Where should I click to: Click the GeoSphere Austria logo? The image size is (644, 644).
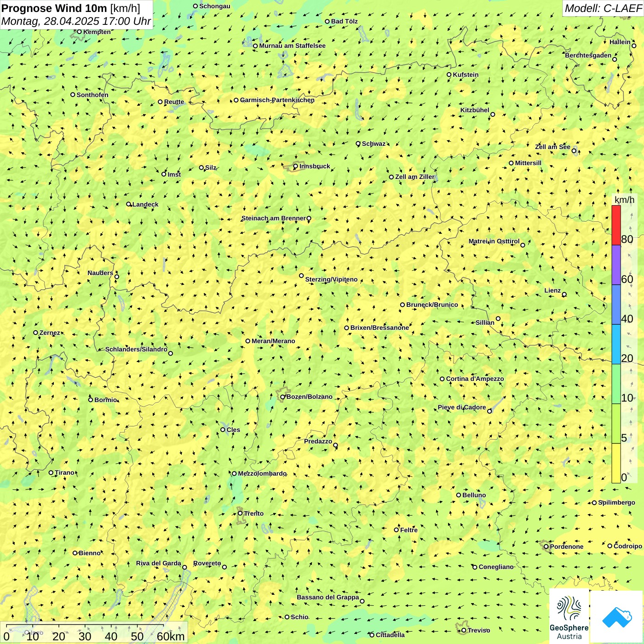[x=569, y=616]
